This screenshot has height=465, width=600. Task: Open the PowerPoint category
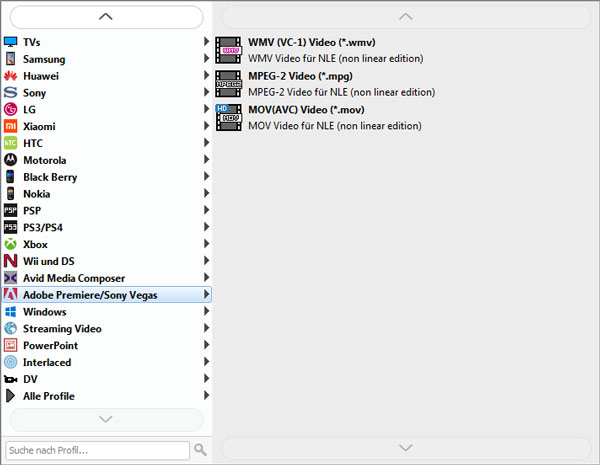(x=107, y=345)
